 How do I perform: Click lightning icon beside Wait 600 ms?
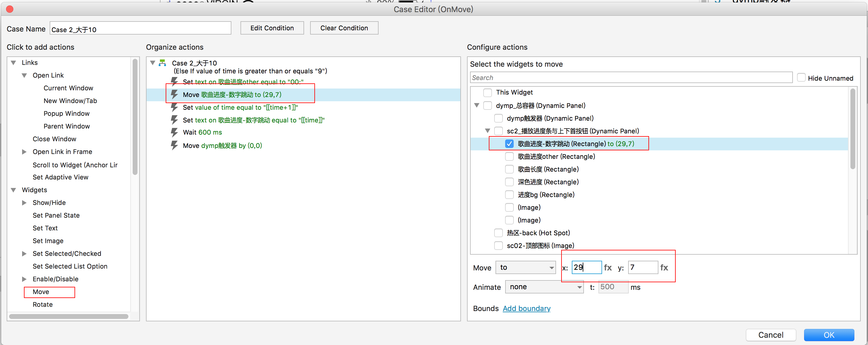pos(174,132)
